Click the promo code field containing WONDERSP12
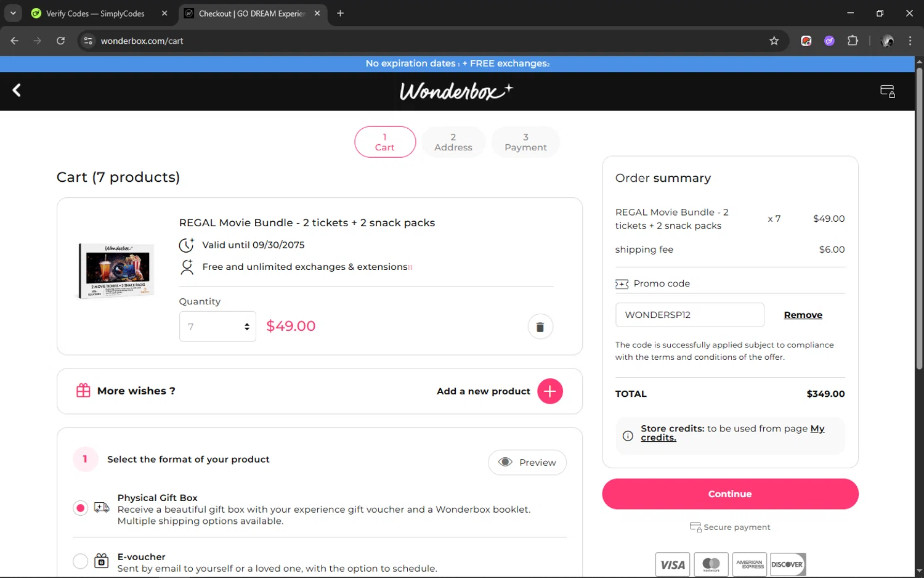This screenshot has height=578, width=924. point(690,315)
